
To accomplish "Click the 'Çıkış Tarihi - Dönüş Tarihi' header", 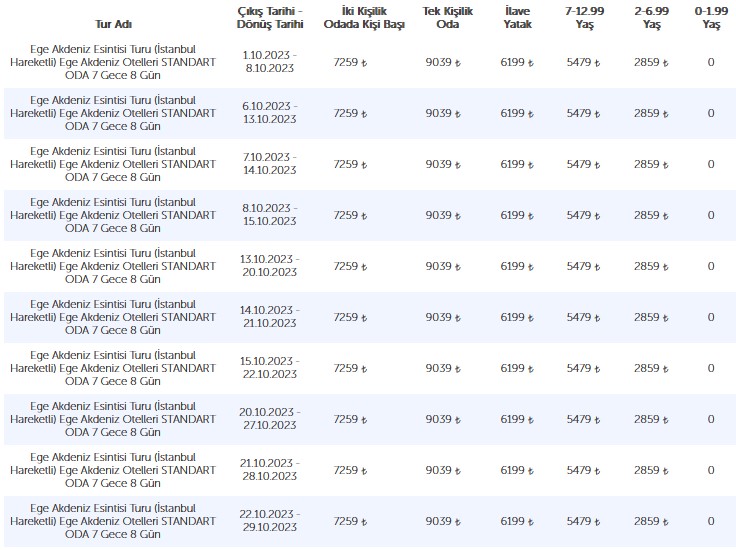I will click(x=269, y=15).
